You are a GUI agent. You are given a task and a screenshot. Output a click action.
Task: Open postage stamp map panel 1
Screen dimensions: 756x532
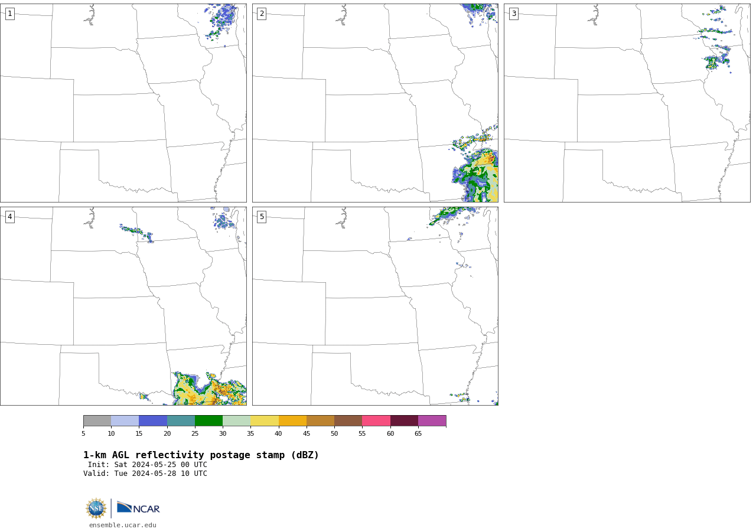click(123, 103)
